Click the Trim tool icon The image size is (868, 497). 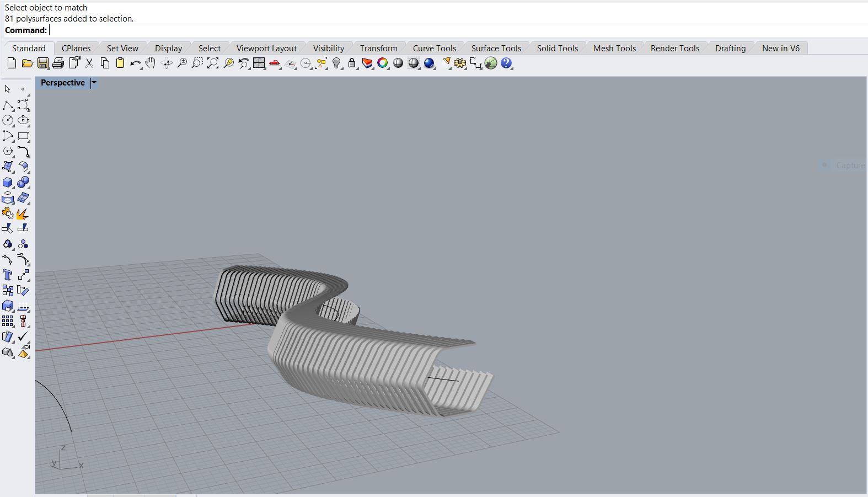tap(8, 228)
